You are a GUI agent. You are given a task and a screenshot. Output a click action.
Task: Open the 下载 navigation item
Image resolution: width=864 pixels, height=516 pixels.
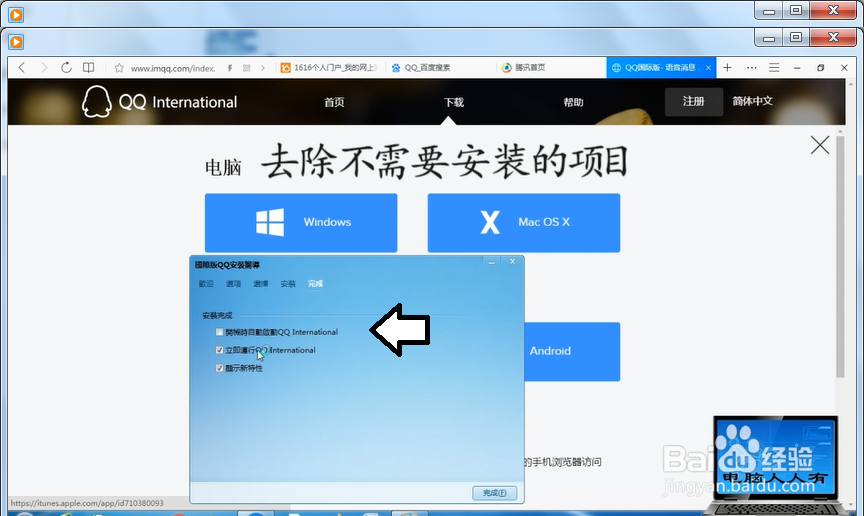[454, 102]
